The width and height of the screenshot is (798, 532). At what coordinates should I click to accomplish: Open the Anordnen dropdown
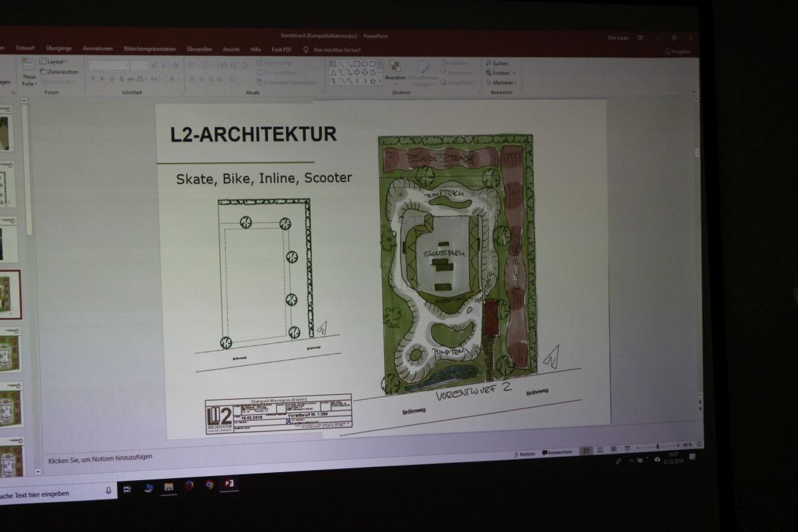(x=395, y=72)
